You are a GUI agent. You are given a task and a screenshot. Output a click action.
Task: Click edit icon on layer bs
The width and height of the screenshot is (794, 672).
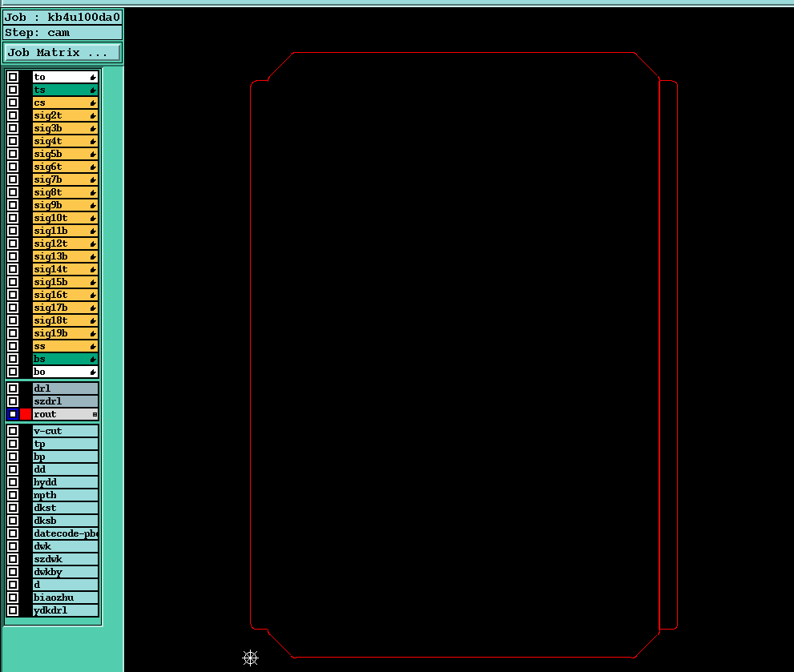93,359
